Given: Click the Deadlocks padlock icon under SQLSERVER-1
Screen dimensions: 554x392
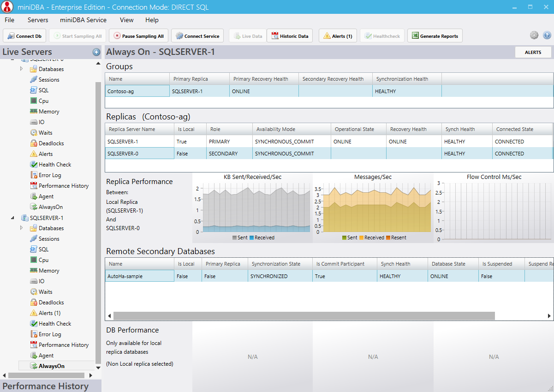Looking at the screenshot, I should [x=34, y=303].
